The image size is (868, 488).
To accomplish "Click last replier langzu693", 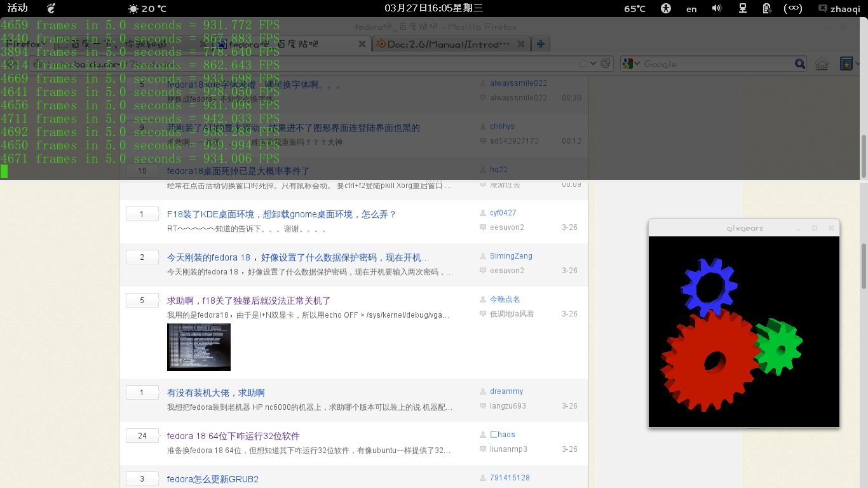I will pyautogui.click(x=508, y=406).
